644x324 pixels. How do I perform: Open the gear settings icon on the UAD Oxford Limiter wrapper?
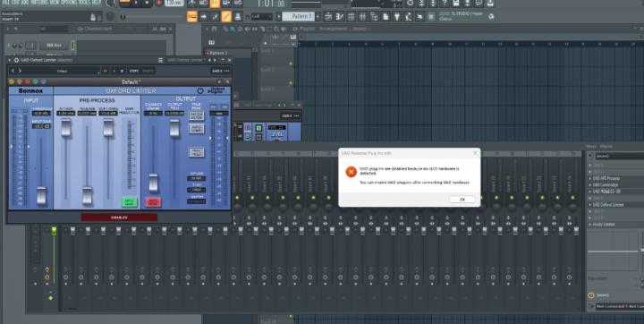(16, 60)
